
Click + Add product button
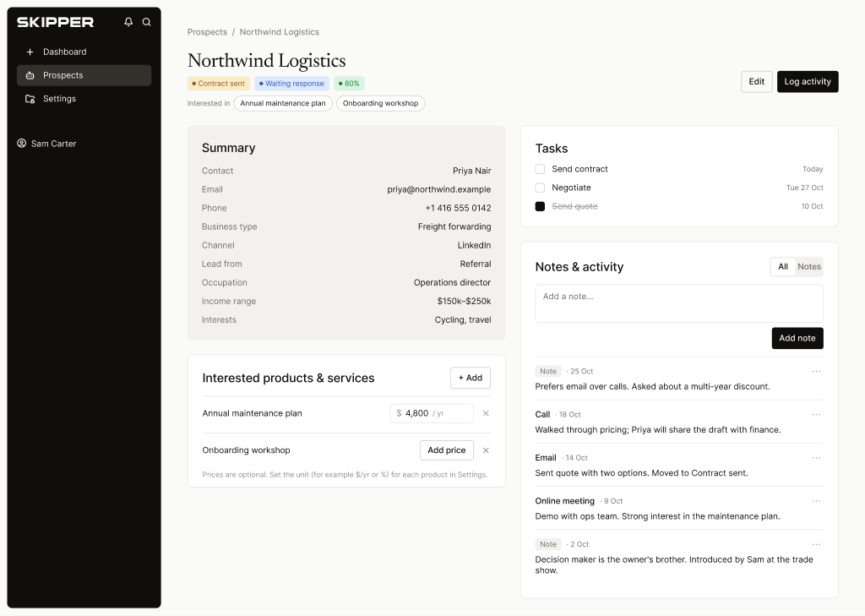(470, 378)
